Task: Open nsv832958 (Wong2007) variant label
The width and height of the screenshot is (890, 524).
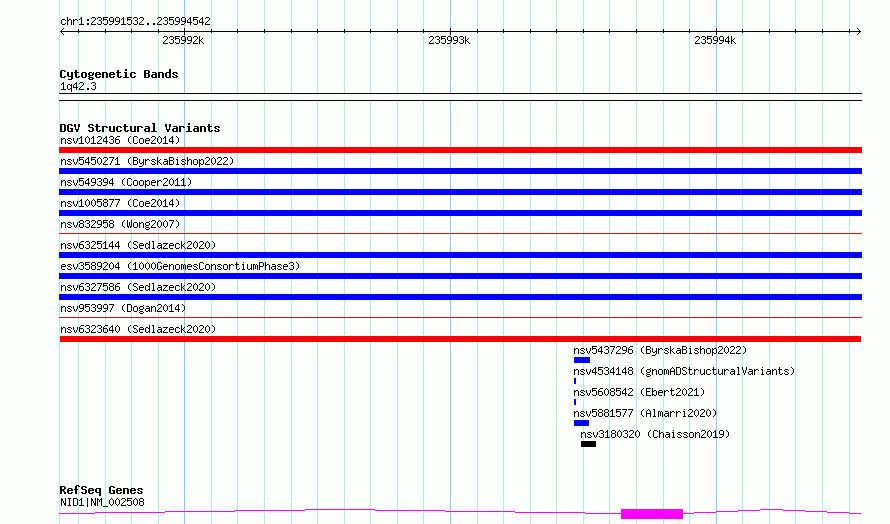Action: pyautogui.click(x=120, y=224)
